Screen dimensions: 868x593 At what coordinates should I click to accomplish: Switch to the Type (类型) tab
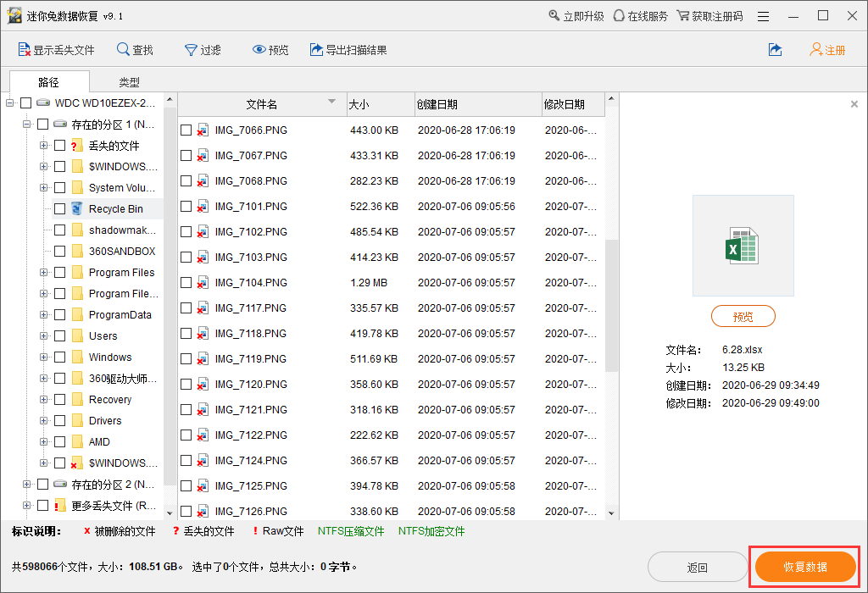129,82
